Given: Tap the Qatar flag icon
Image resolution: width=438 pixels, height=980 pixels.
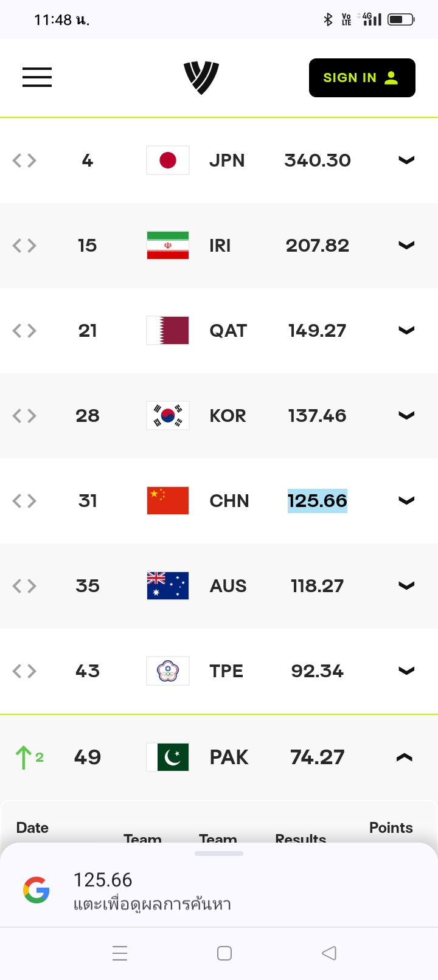Looking at the screenshot, I should pyautogui.click(x=168, y=331).
